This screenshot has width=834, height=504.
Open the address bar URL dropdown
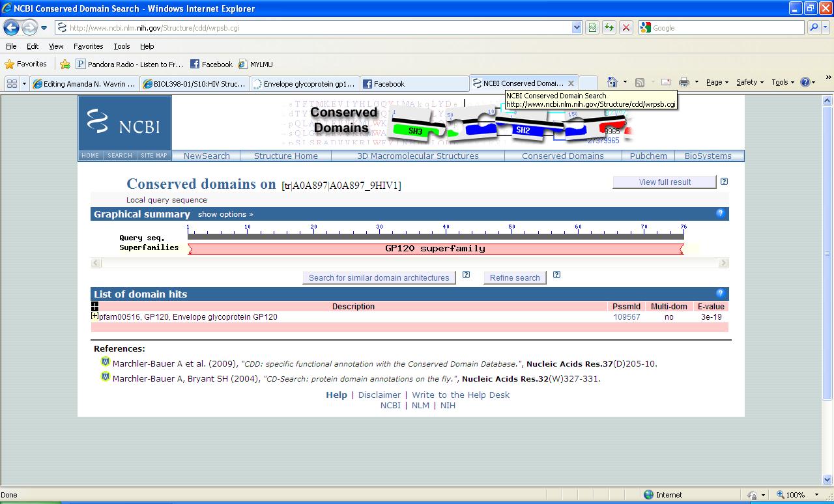click(x=576, y=27)
